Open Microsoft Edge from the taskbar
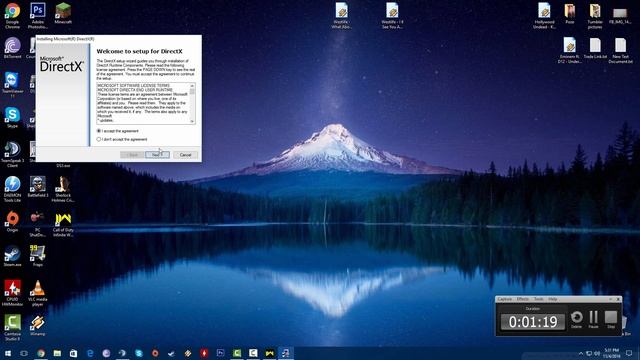The image size is (640, 360). [90, 353]
